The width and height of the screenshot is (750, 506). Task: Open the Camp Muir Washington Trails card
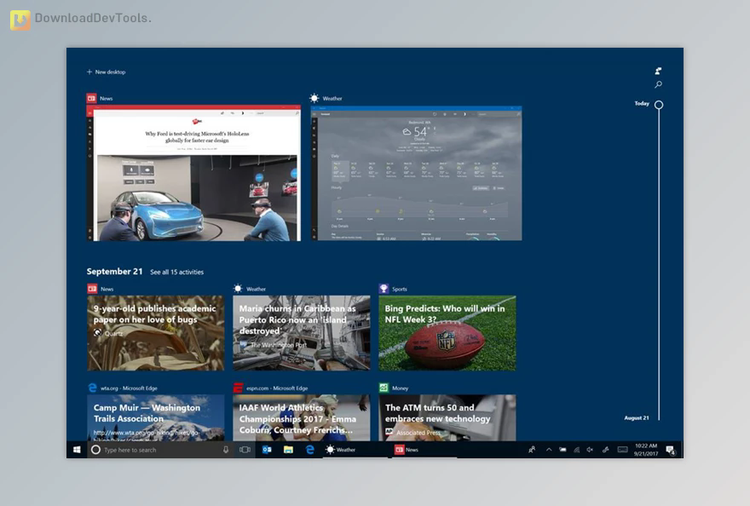click(155, 418)
